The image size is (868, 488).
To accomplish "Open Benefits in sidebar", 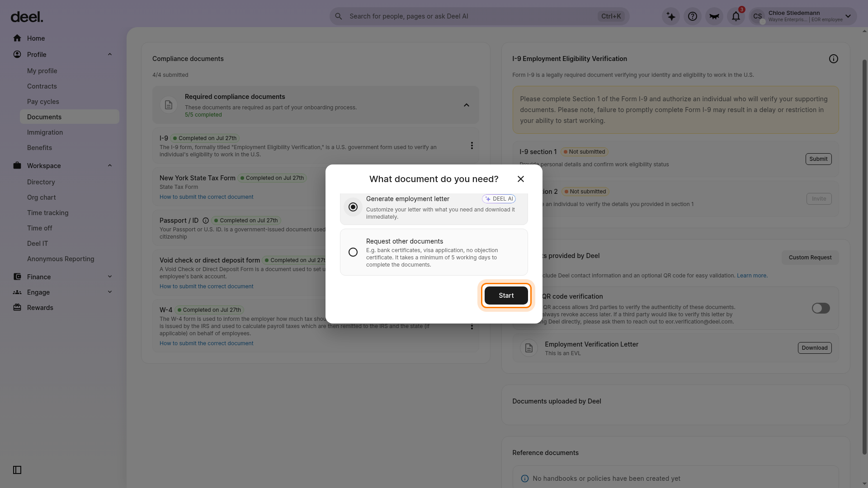I will (x=39, y=148).
